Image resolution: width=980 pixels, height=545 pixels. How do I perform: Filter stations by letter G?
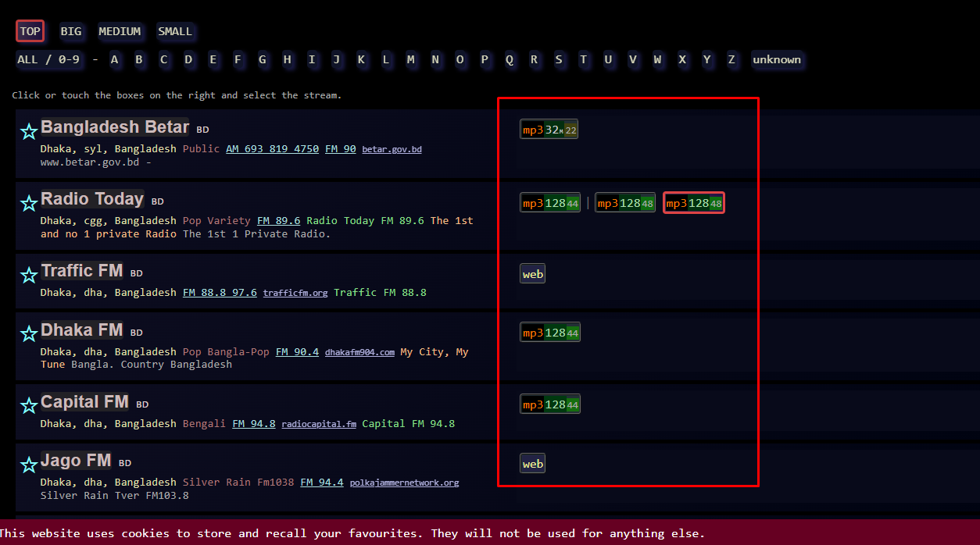coord(263,59)
